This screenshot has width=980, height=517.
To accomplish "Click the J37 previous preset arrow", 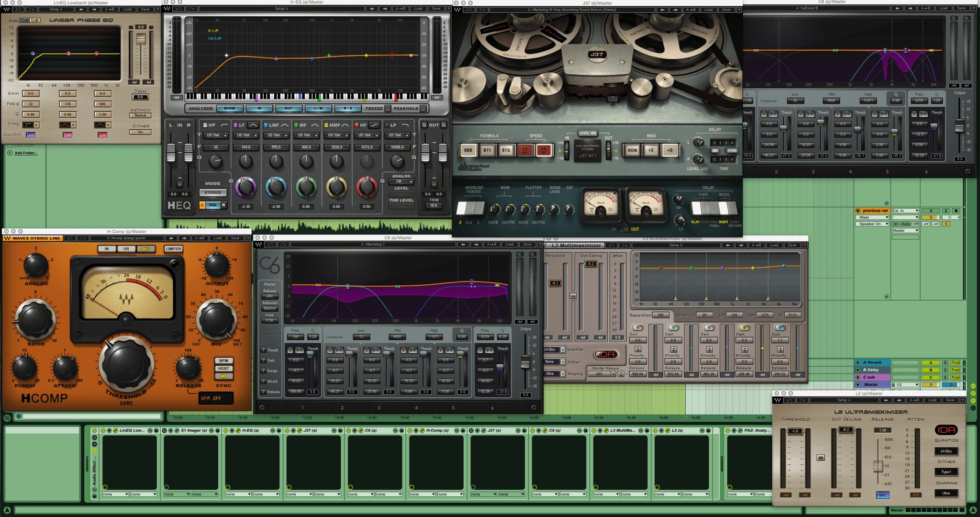I will 662,10.
